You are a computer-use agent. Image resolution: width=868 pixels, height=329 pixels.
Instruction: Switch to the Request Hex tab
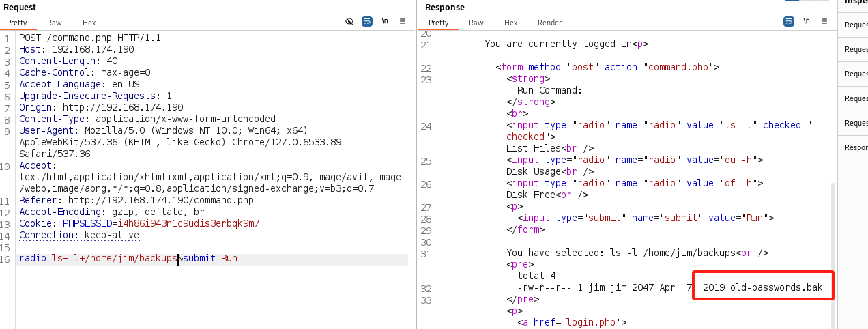coord(89,23)
